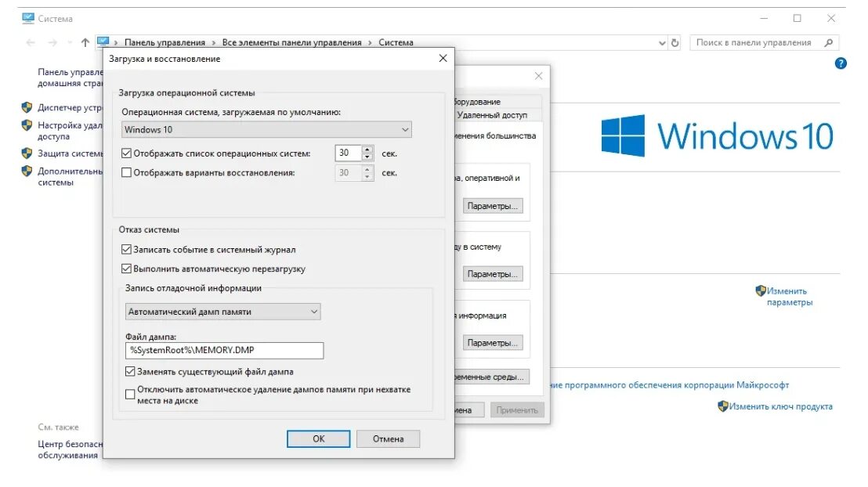Open user profiles Параметры button
868x487 pixels.
click(x=493, y=274)
